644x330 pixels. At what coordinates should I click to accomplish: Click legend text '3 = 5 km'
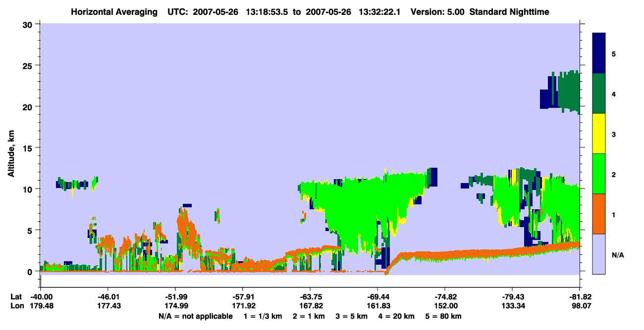[x=352, y=316]
